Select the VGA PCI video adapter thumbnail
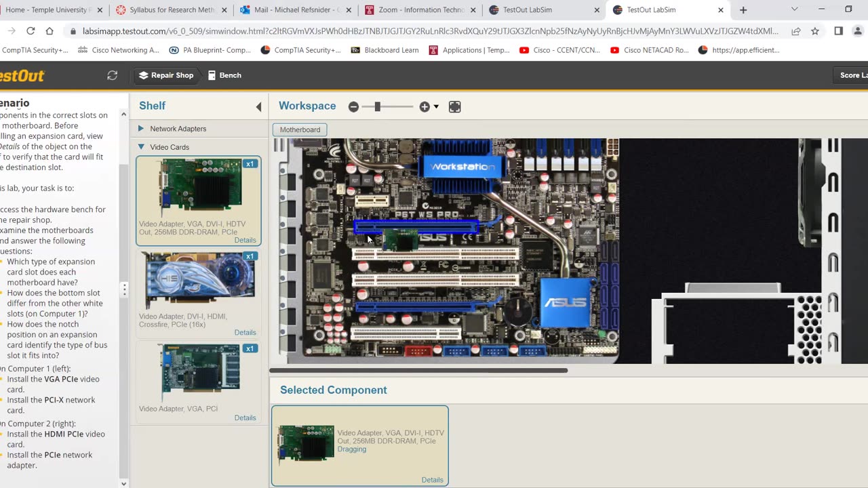Image resolution: width=868 pixels, height=488 pixels. [x=200, y=373]
